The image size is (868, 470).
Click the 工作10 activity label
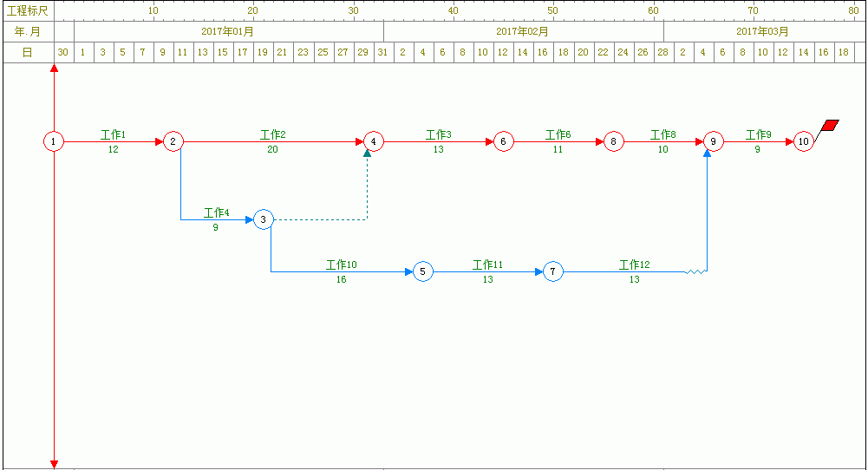pyautogui.click(x=342, y=264)
